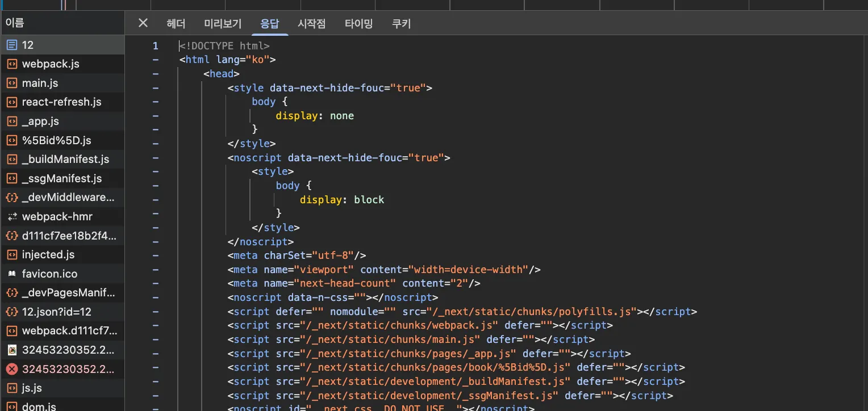Screen dimensions: 868x411
Task: Click the display: block line
Action: (342, 200)
